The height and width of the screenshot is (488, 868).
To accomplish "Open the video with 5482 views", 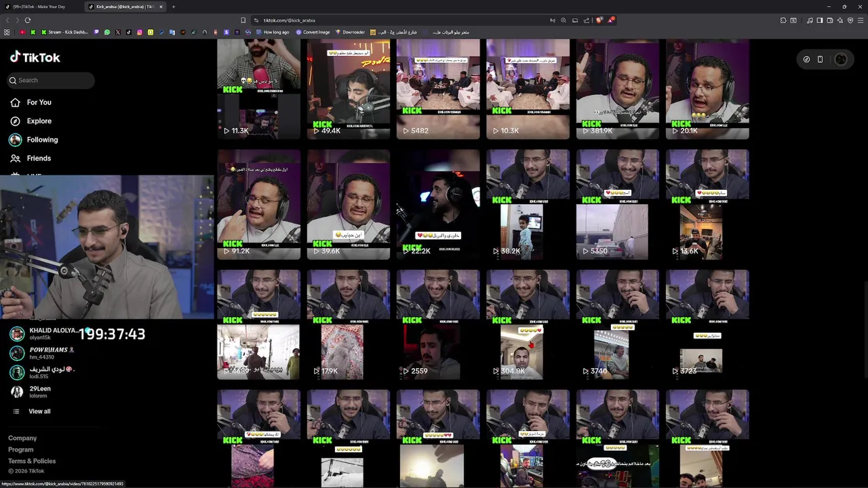I will pyautogui.click(x=438, y=89).
